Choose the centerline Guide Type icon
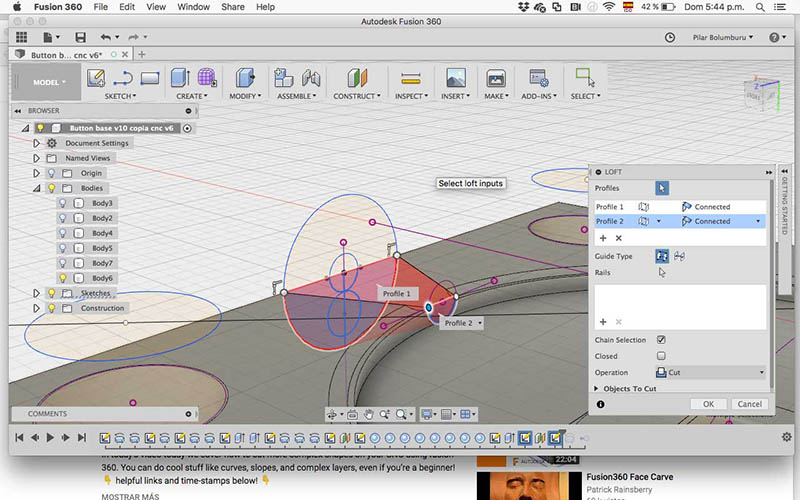The image size is (800, 500). [679, 256]
